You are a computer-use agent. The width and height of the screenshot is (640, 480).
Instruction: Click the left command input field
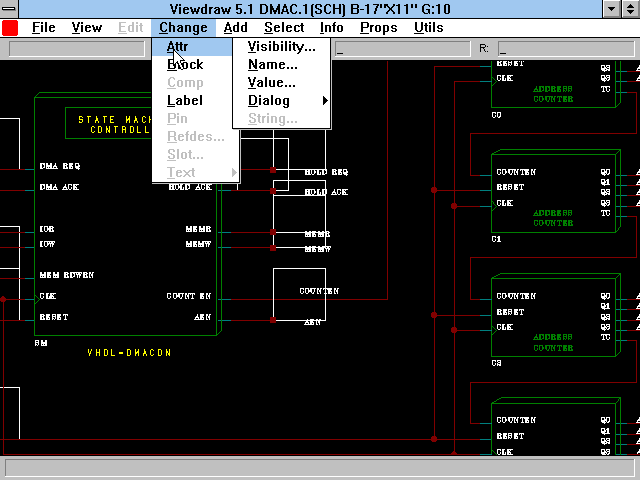[x=77, y=49]
